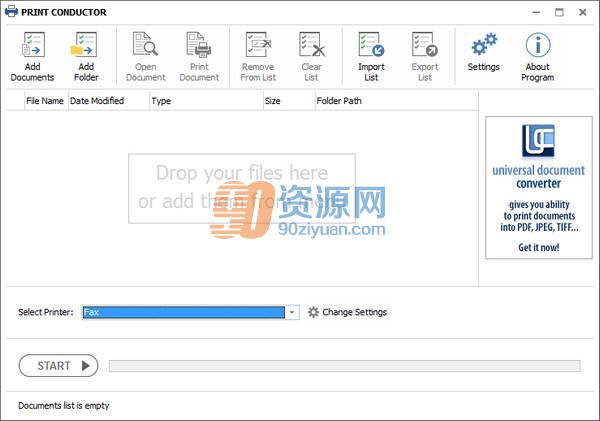
Task: Click the gear icon beside Change Settings
Action: [x=313, y=312]
